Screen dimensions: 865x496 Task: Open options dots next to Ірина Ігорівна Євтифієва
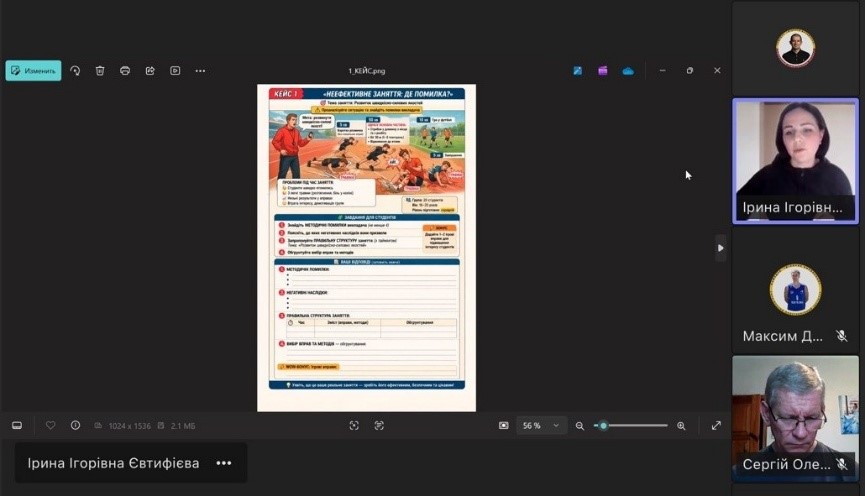[224, 463]
